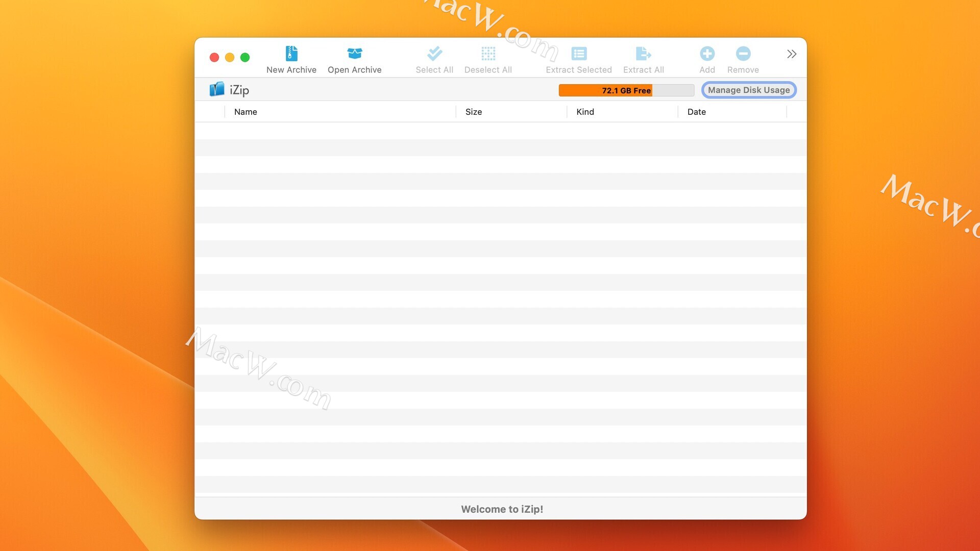This screenshot has width=980, height=551.
Task: Click the Extract All icon
Action: pyautogui.click(x=643, y=54)
